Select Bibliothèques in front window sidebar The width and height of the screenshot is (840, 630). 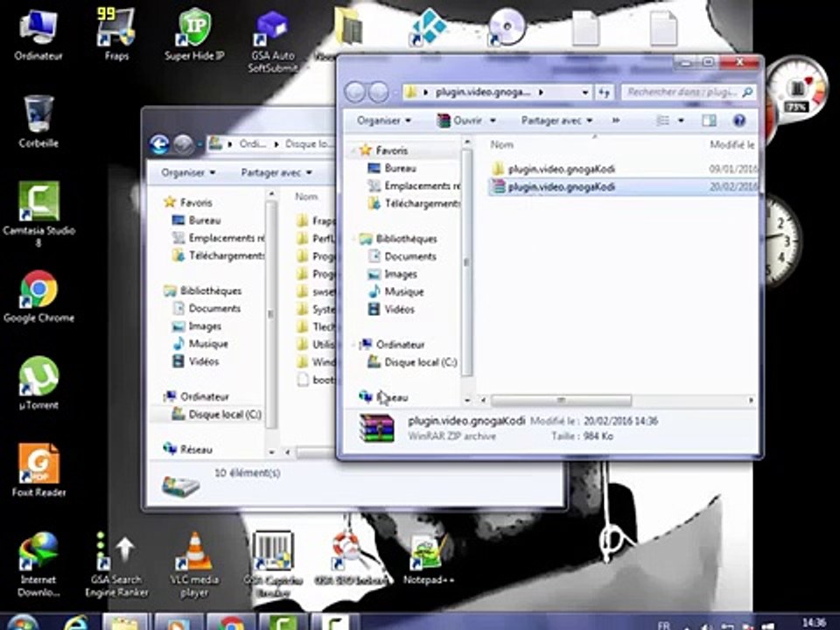click(398, 238)
